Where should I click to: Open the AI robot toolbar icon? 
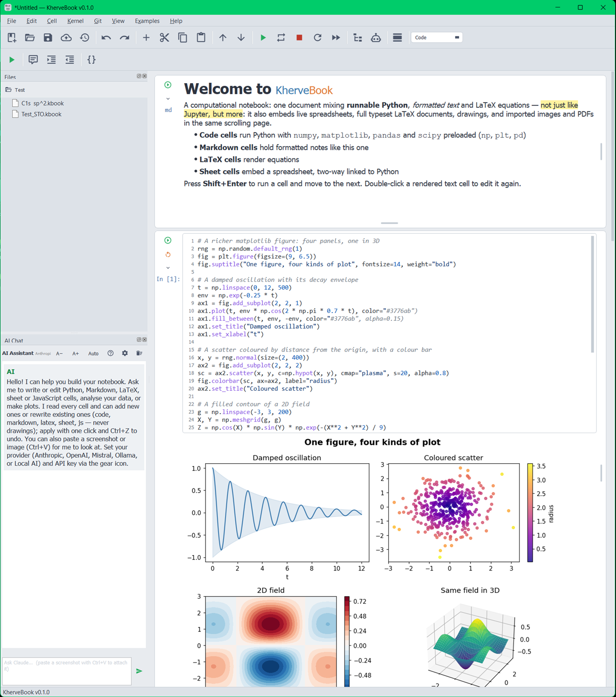(376, 37)
